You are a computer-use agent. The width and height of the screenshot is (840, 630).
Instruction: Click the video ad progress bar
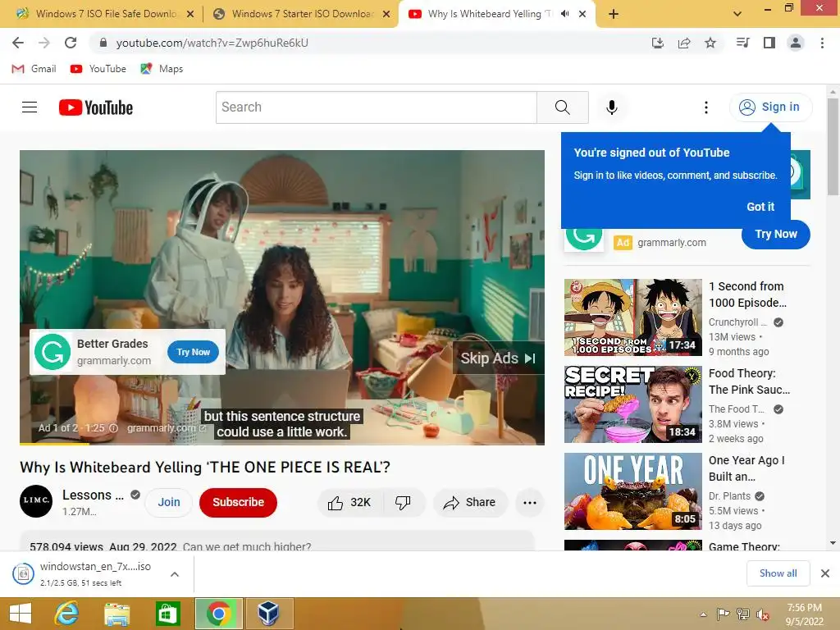coord(282,444)
